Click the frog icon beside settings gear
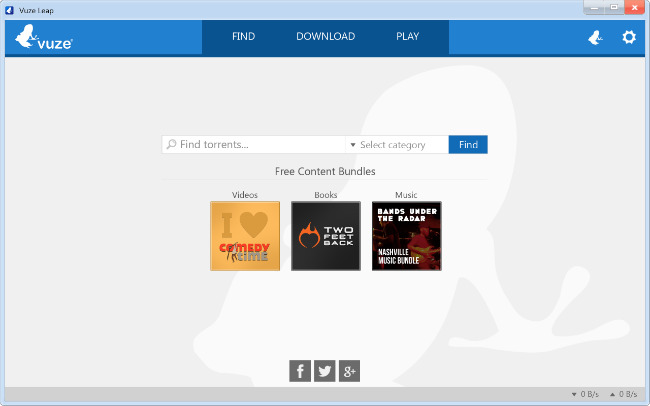Image resolution: width=650 pixels, height=406 pixels. click(594, 37)
